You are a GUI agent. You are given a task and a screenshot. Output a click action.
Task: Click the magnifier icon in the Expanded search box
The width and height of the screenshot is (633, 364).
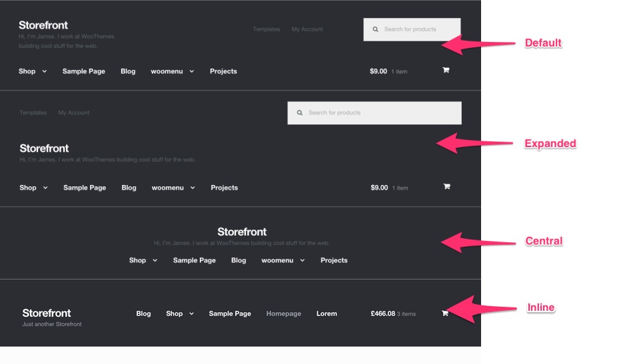pyautogui.click(x=300, y=112)
